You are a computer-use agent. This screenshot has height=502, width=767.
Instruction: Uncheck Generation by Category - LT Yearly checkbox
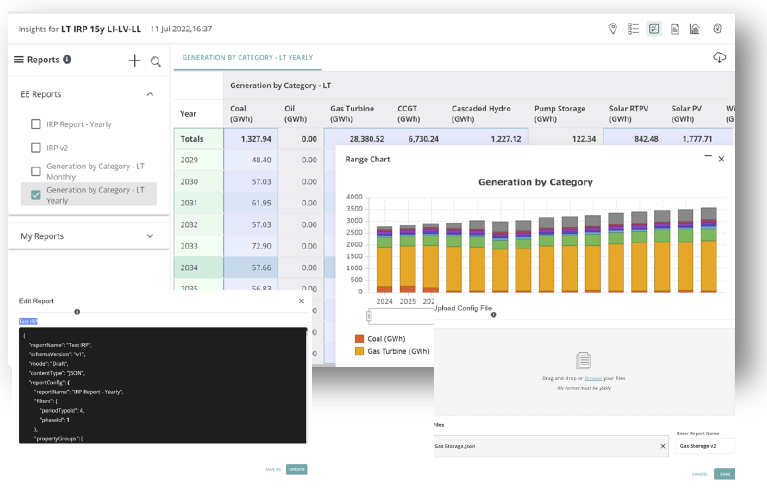[x=36, y=195]
